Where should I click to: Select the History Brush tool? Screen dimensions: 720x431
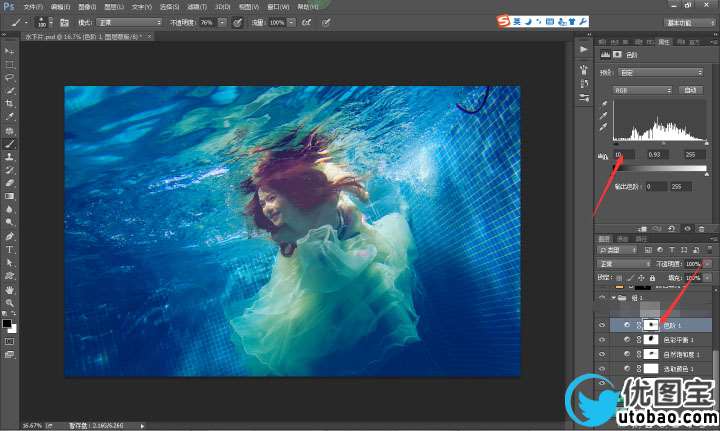point(9,170)
